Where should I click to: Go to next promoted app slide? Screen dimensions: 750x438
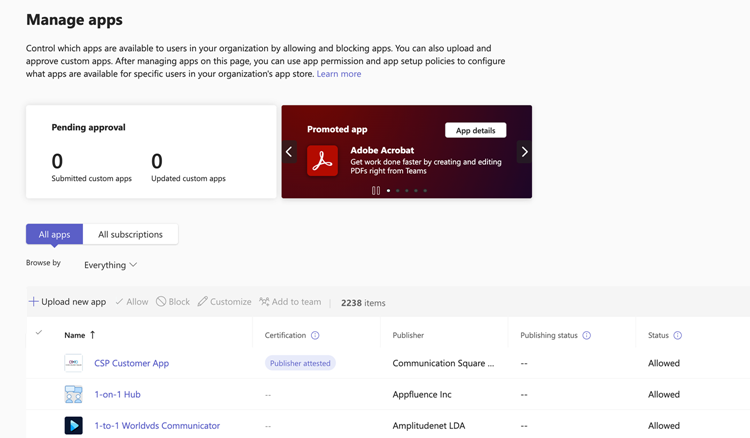click(524, 152)
